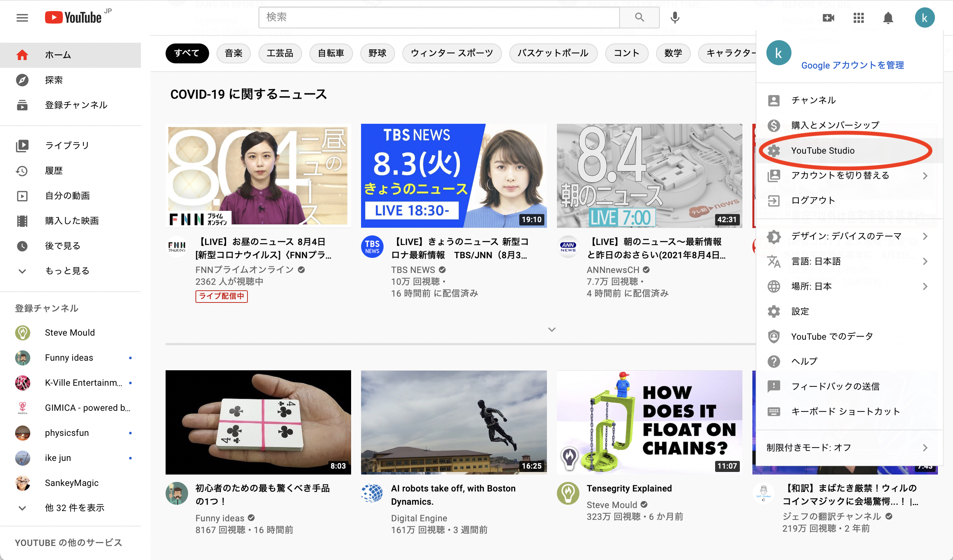Open 履歴 from the sidebar
The image size is (953, 560).
pyautogui.click(x=54, y=170)
